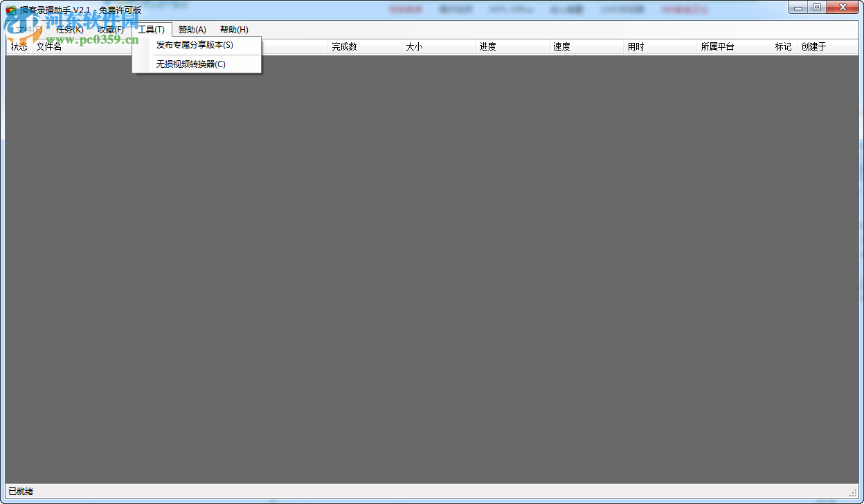Open the 帮助(H) menu
Screen dimensions: 864x504
click(x=234, y=29)
